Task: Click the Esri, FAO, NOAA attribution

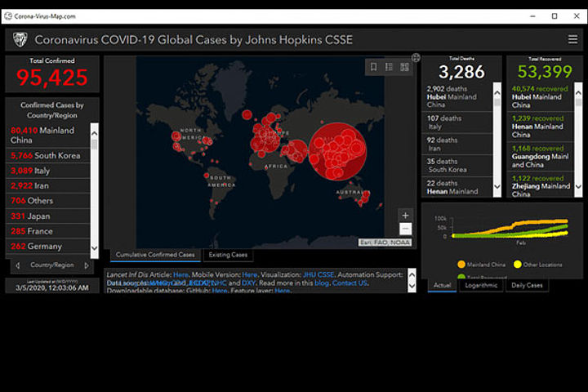Action: pos(385,243)
